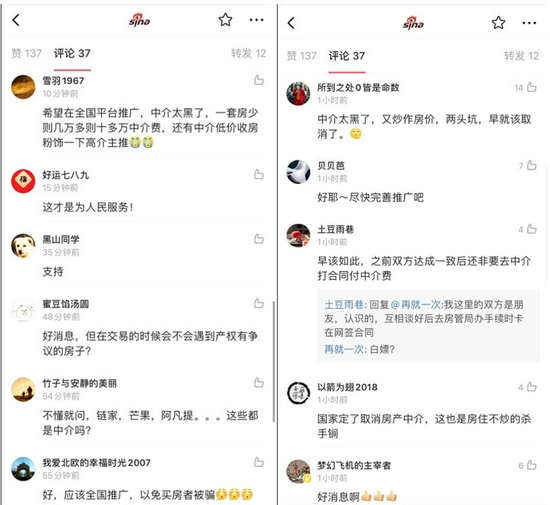Screen dimensions: 550x505
Task: Like the comment by 黑山同学
Action: 259,239
